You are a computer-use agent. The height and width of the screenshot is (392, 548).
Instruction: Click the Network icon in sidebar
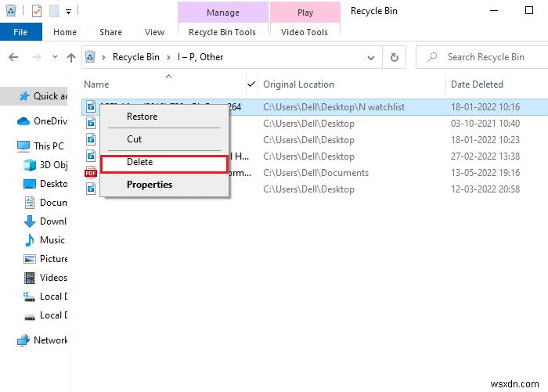(23, 340)
